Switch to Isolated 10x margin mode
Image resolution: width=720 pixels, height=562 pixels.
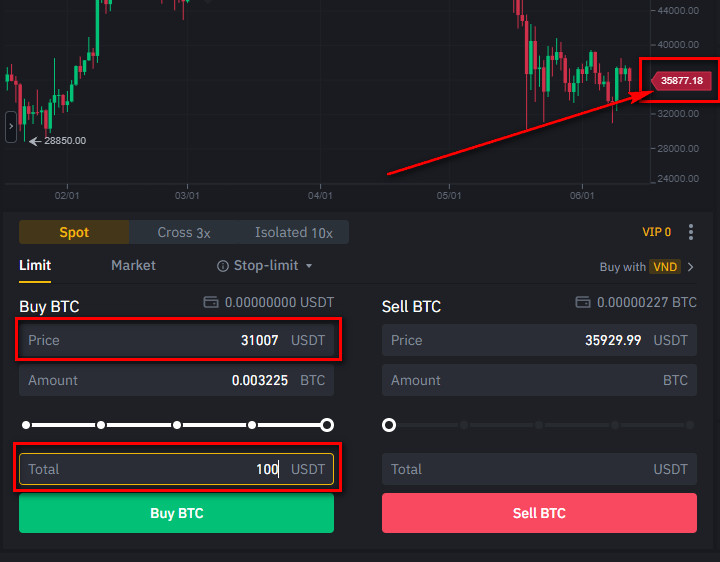click(x=294, y=232)
